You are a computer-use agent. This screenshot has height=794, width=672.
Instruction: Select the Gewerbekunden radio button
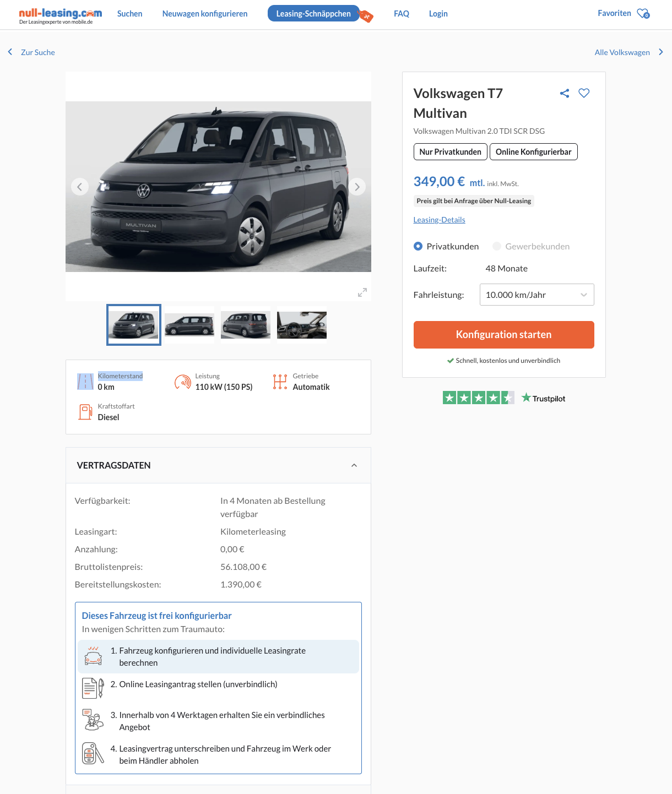pyautogui.click(x=497, y=246)
